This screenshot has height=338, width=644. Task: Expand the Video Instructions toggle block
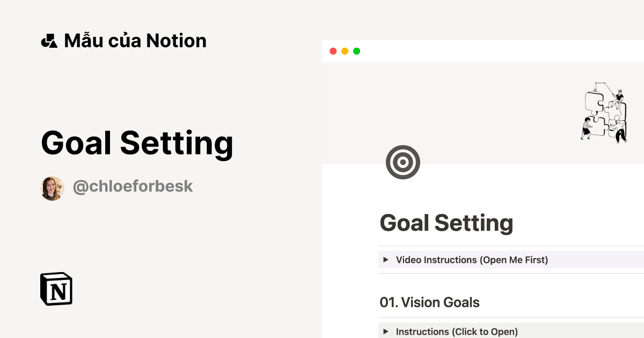click(472, 260)
